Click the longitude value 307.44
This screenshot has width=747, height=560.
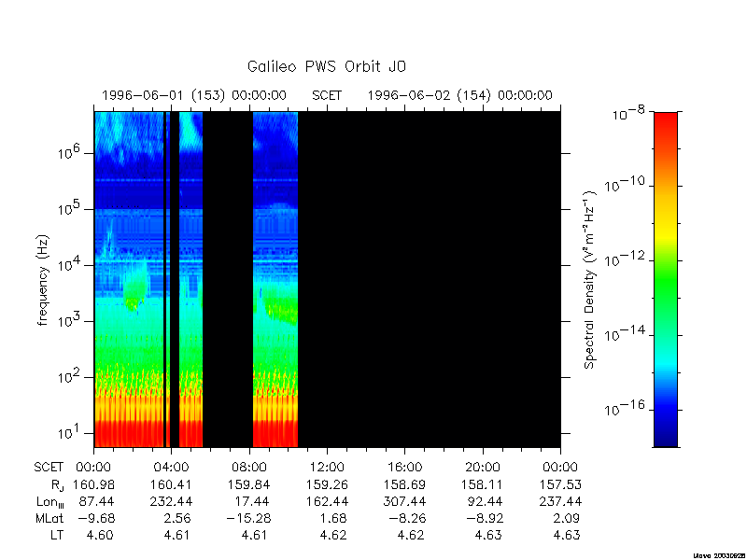(405, 501)
